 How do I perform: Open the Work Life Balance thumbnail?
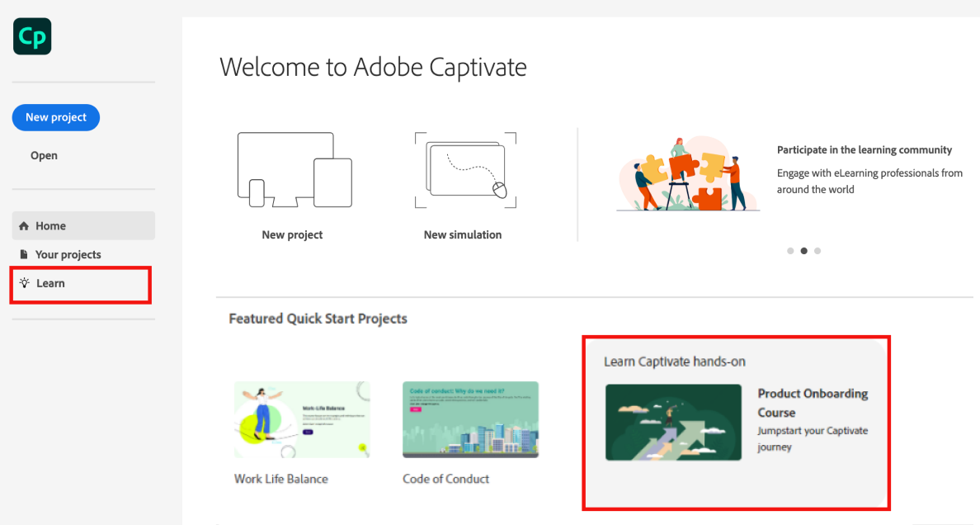tap(301, 419)
